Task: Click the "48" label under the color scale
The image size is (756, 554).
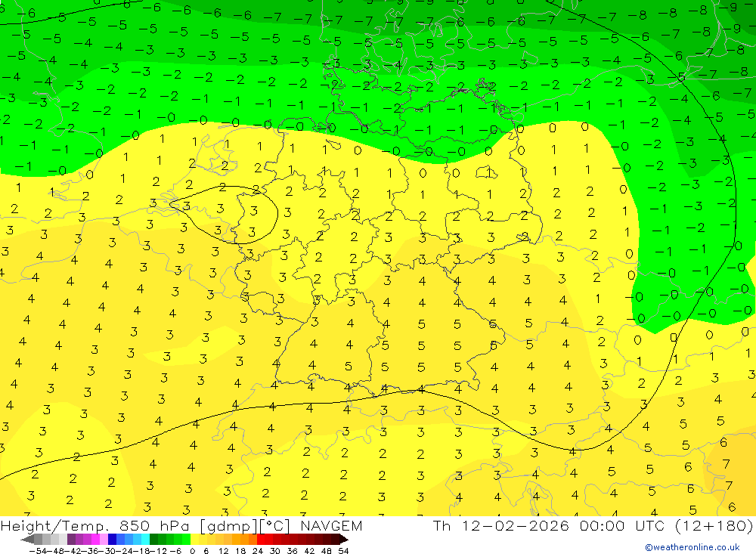Action: [x=327, y=551]
